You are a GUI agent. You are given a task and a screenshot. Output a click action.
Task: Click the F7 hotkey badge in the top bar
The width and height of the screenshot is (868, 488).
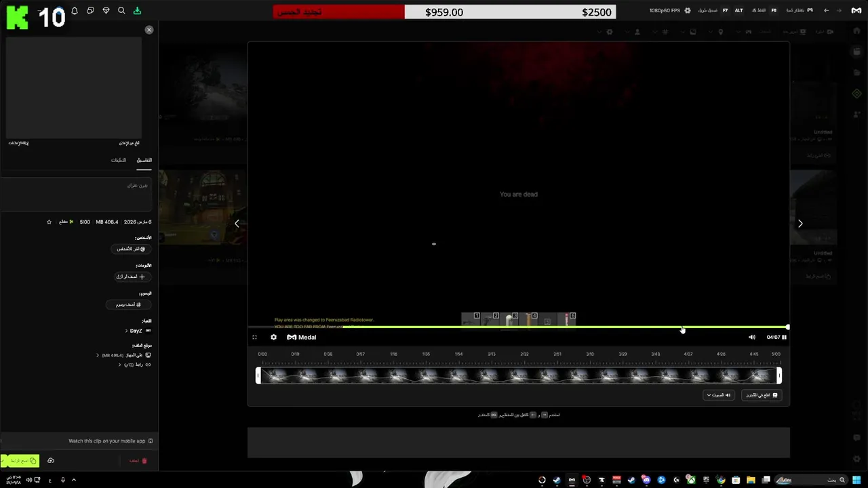pyautogui.click(x=725, y=10)
